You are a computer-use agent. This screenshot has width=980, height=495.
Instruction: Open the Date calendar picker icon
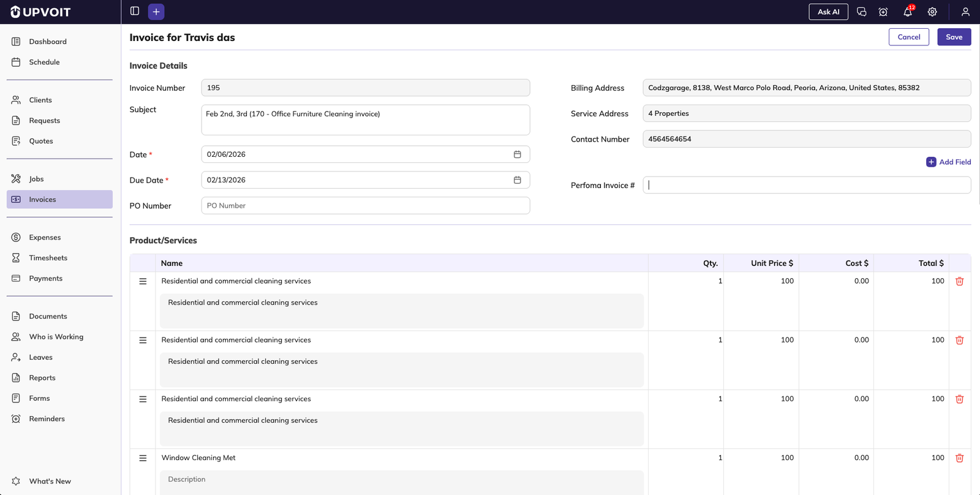click(517, 154)
